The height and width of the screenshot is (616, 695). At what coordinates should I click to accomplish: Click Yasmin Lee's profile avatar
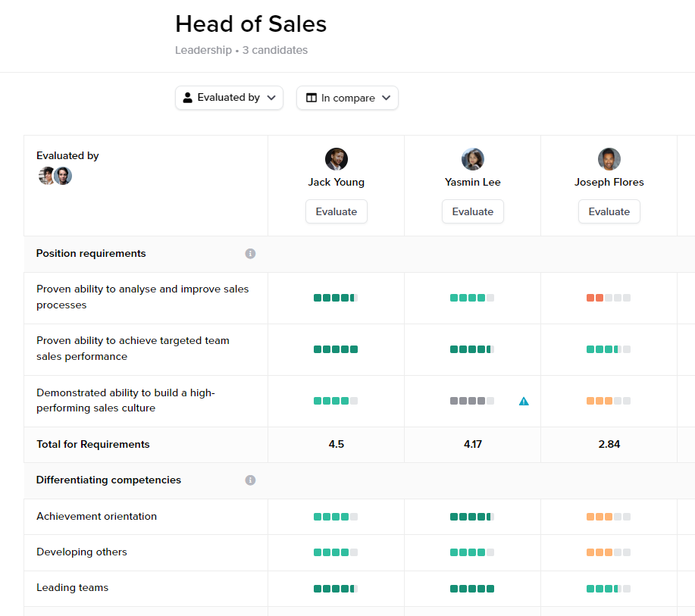tap(473, 159)
